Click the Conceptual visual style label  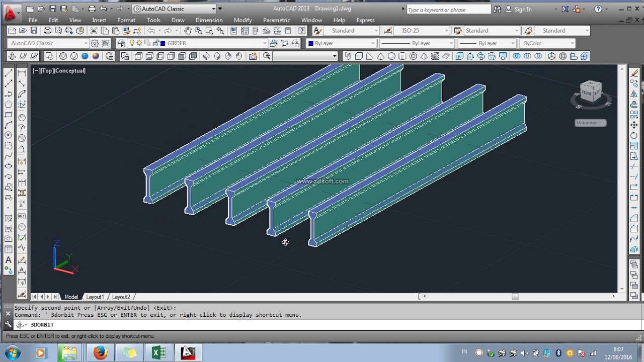(70, 71)
